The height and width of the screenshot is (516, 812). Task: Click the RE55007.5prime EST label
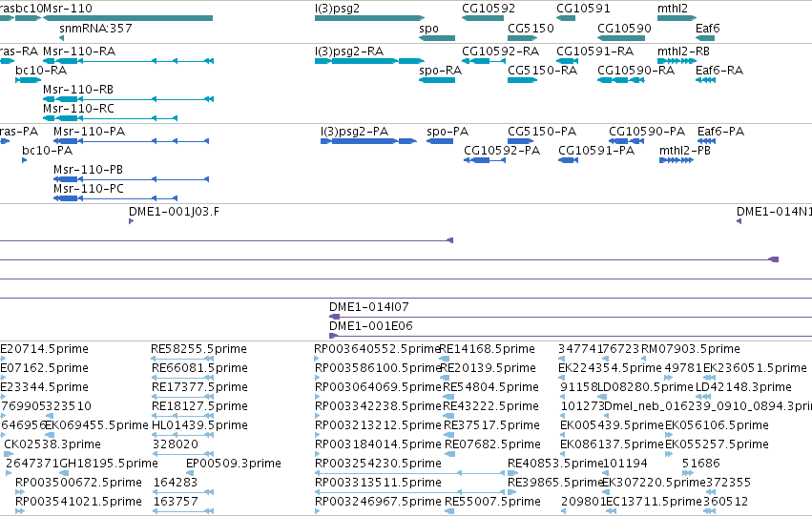(492, 502)
